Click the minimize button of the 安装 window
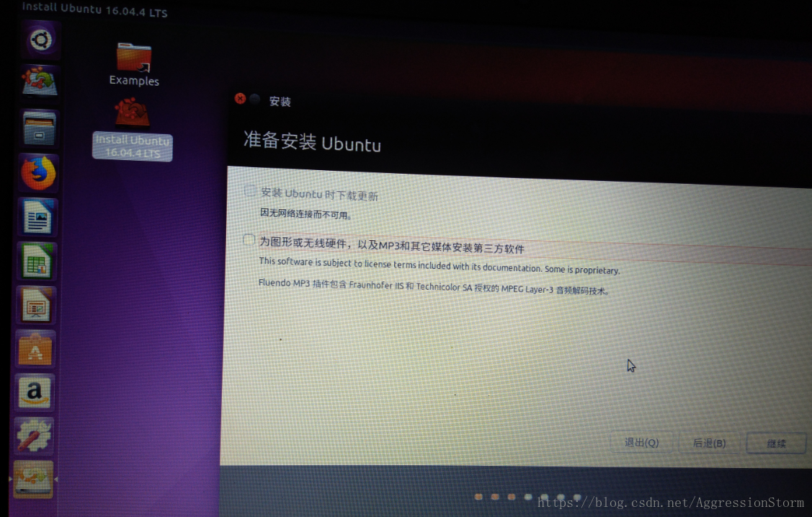The height and width of the screenshot is (517, 812). coord(255,99)
